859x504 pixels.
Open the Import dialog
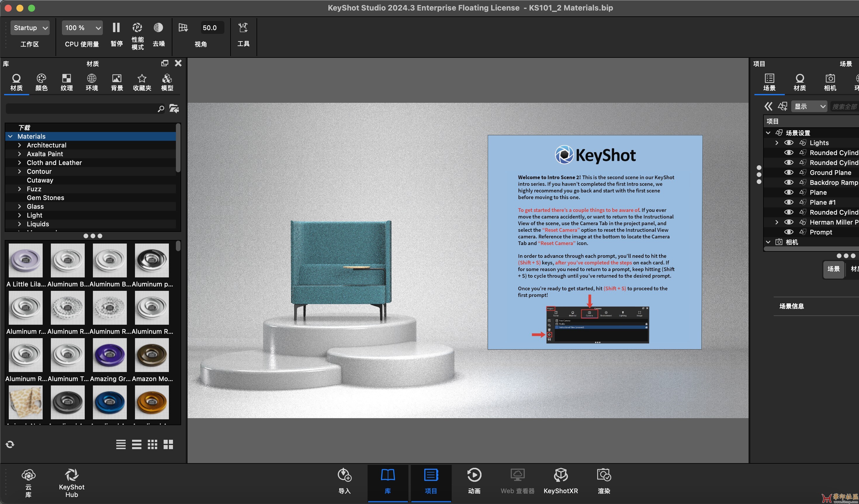coord(345,481)
